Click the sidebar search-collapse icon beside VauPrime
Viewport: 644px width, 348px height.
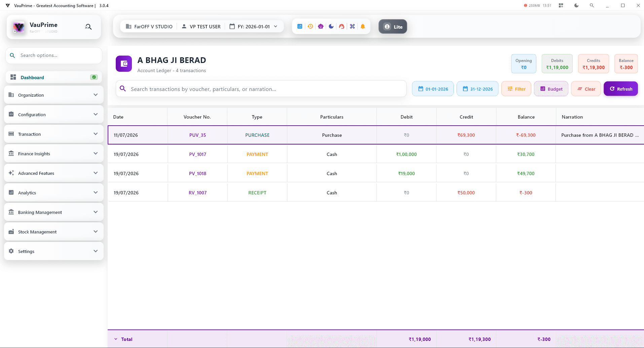pyautogui.click(x=88, y=27)
